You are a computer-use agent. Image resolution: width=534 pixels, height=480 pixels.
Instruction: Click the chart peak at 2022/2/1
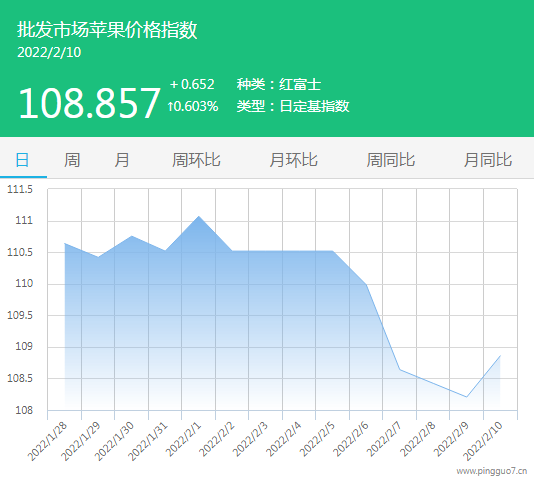[x=199, y=216]
